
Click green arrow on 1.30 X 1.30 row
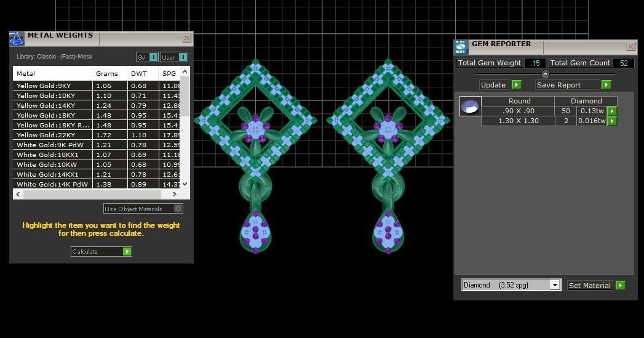tap(612, 121)
